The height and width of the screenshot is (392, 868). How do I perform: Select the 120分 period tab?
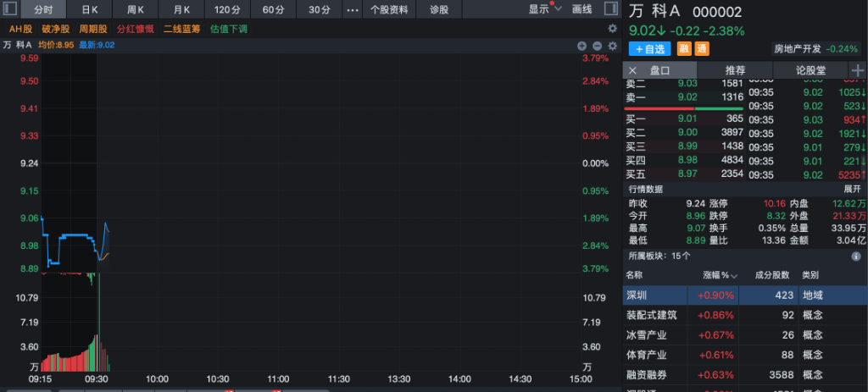[227, 9]
